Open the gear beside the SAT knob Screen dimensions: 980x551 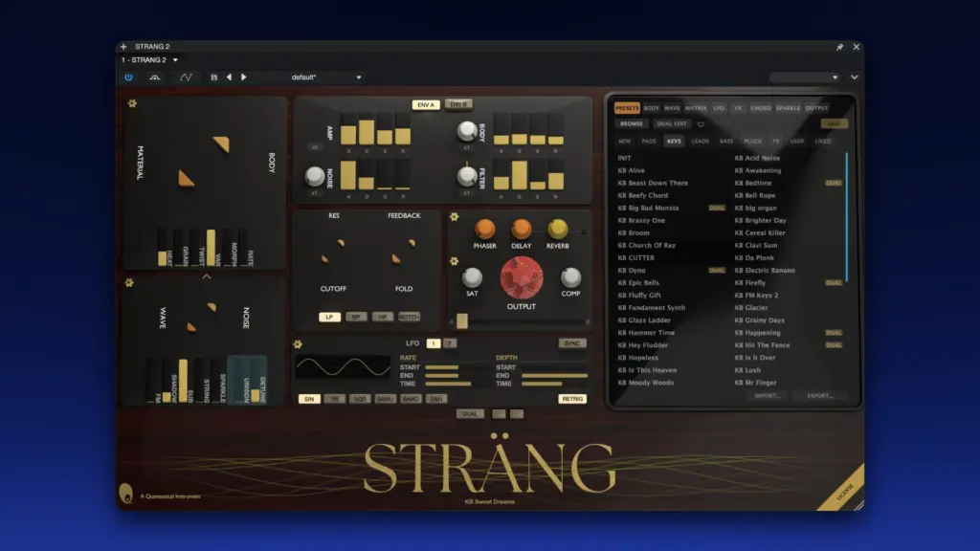[x=455, y=261]
